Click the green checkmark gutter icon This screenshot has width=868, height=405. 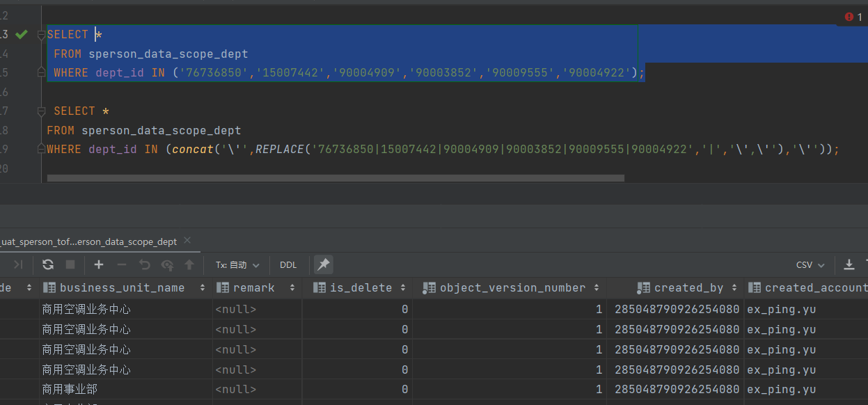point(22,34)
